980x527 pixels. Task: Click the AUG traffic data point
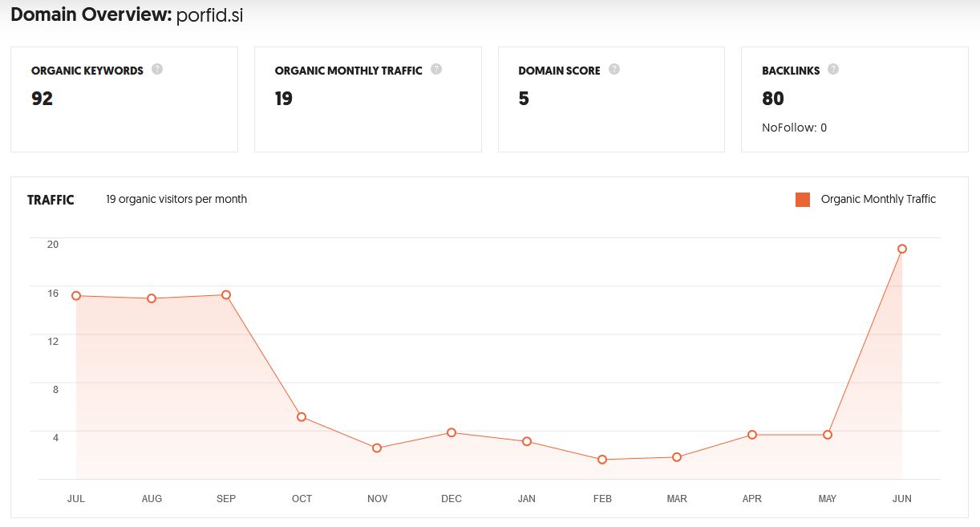coord(151,298)
